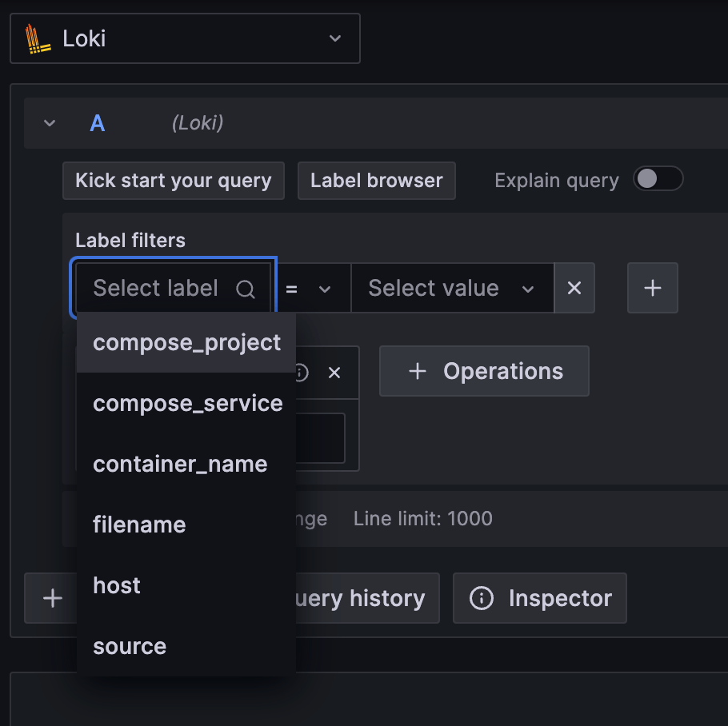Expand the Select value dropdown
728x726 pixels.
click(x=451, y=289)
